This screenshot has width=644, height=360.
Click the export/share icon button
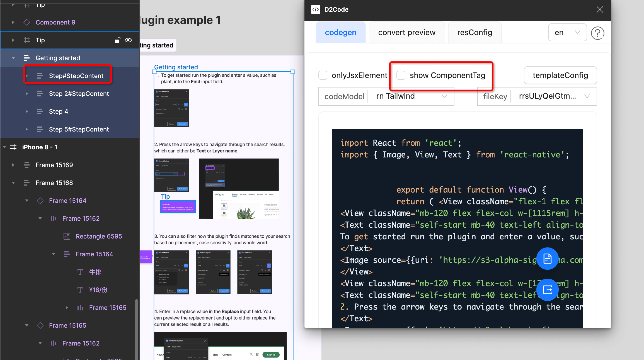(547, 290)
